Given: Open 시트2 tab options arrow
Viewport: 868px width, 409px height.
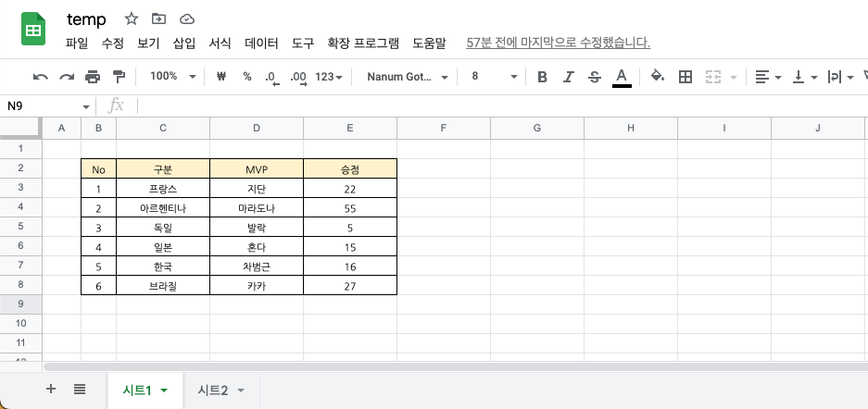Looking at the screenshot, I should 240,390.
